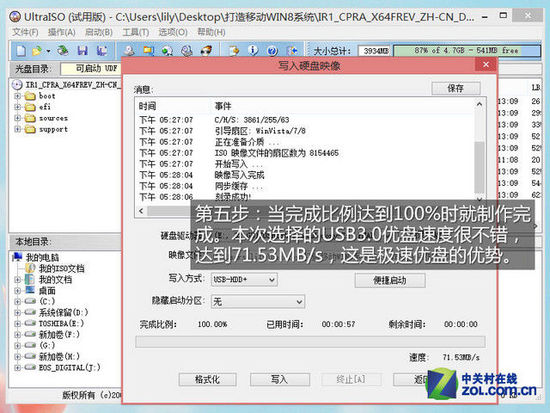Open the 工具(T) menu
550x413 pixels.
135,32
